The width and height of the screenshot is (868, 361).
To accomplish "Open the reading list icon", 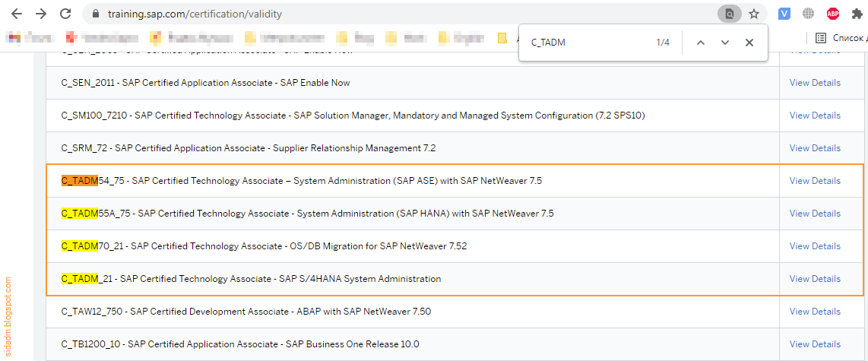I will pos(820,38).
